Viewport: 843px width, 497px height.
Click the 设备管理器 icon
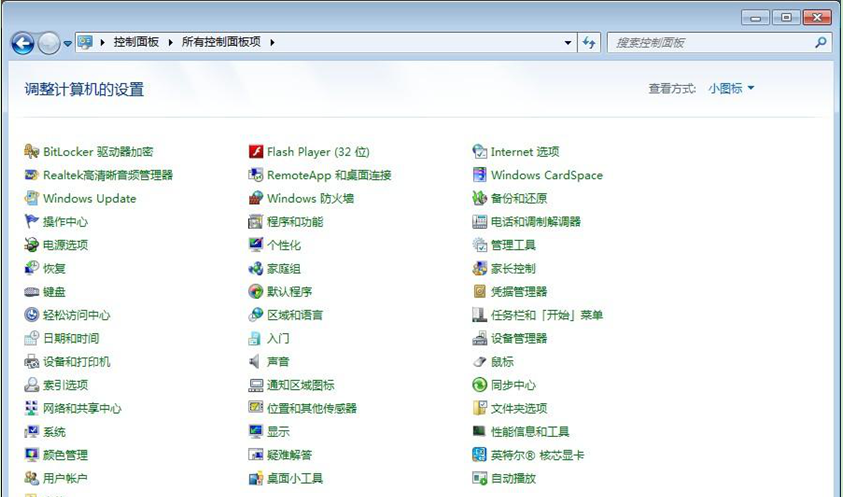(480, 338)
